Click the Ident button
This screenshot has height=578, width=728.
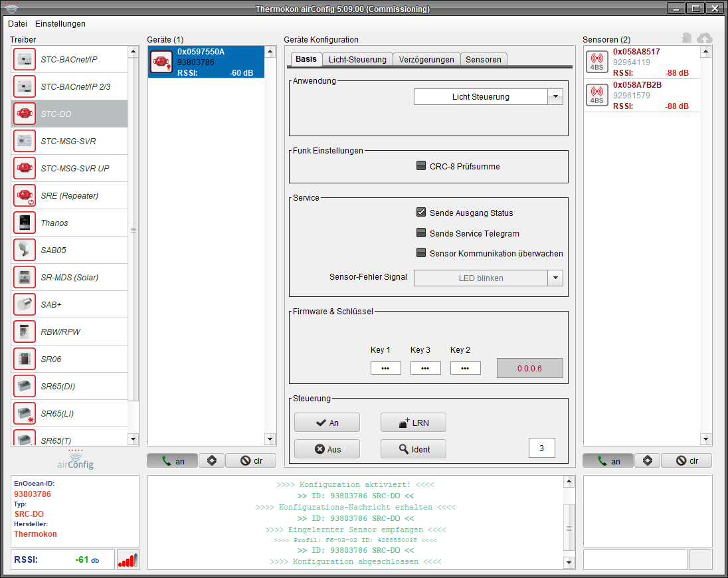pos(413,449)
